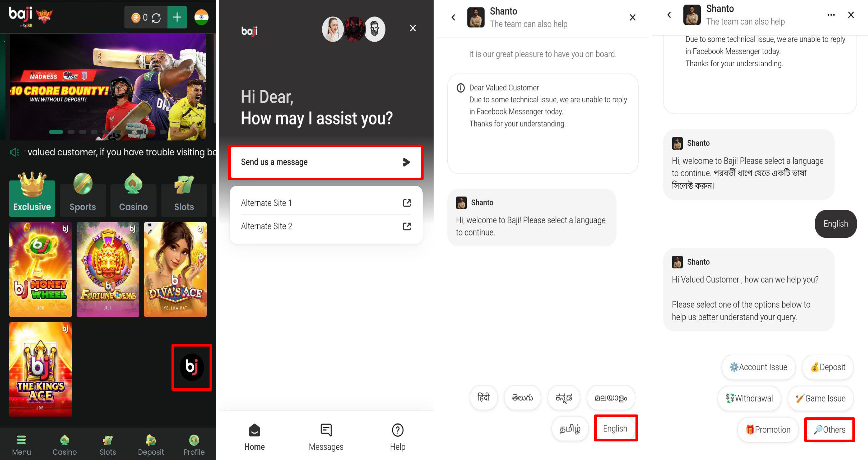868x461 pixels.
Task: Open the bj live chat bubble
Action: click(191, 367)
